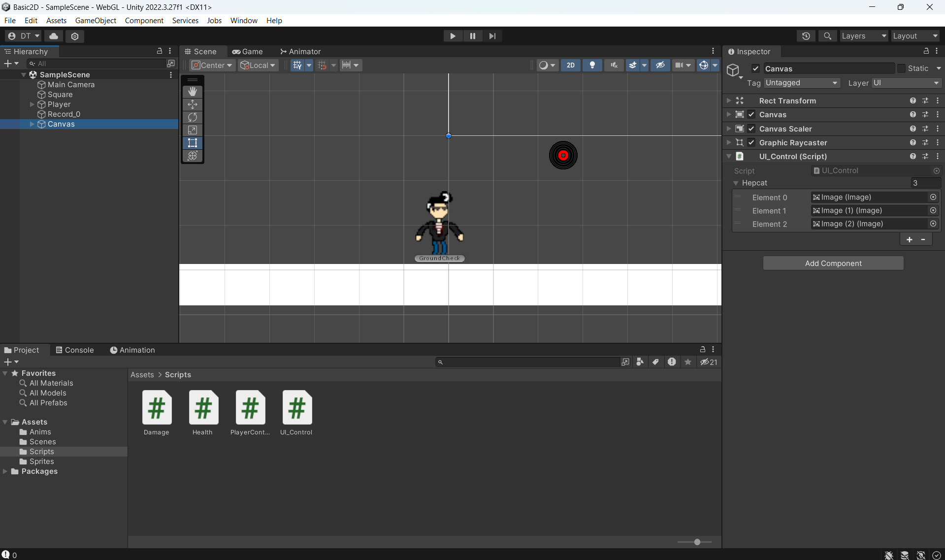945x560 pixels.
Task: Toggle 2D view mode in Scene
Action: [570, 65]
